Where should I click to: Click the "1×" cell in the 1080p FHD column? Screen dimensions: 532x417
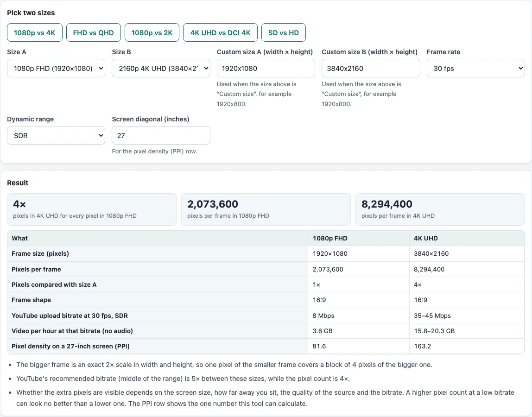[359, 284]
